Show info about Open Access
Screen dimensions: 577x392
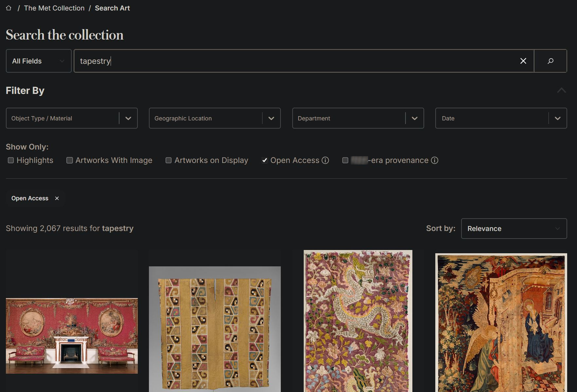click(325, 160)
